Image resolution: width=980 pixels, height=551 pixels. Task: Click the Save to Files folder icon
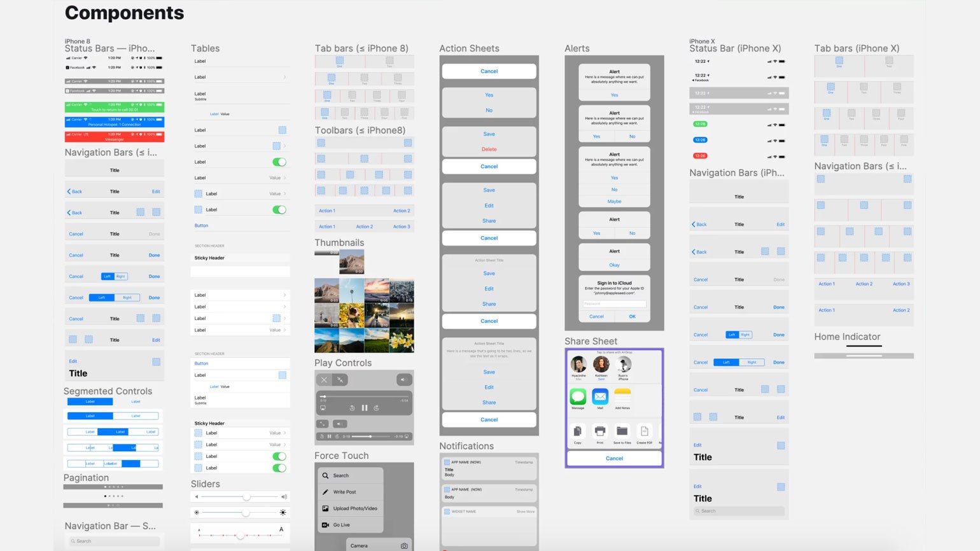pyautogui.click(x=622, y=431)
